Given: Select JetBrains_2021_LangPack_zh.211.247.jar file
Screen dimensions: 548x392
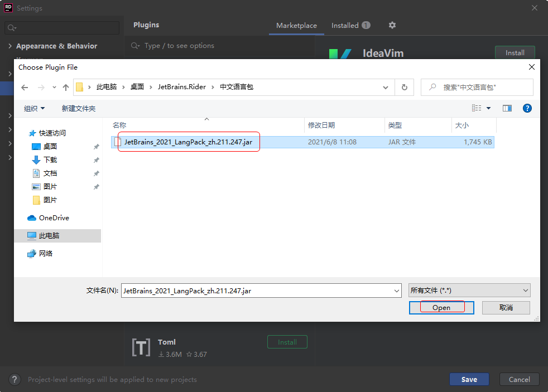Looking at the screenshot, I should coord(188,142).
